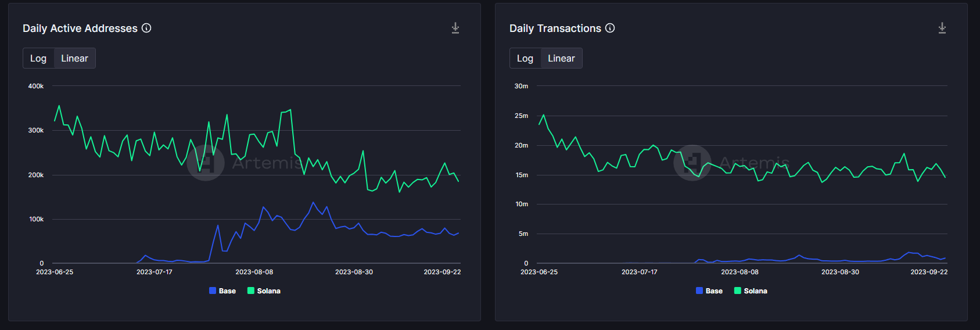Open info tooltip for Daily Transactions
Viewport: 980px width, 330px height.
[610, 28]
